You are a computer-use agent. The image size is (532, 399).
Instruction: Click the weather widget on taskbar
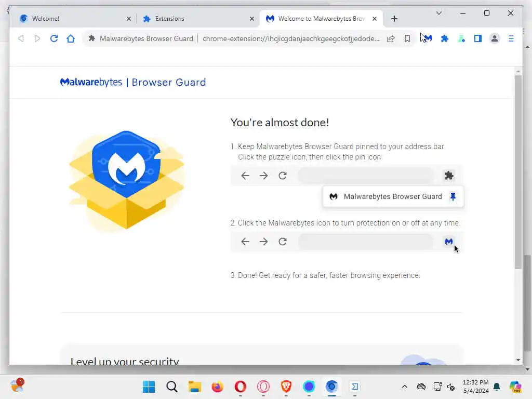[x=17, y=386]
